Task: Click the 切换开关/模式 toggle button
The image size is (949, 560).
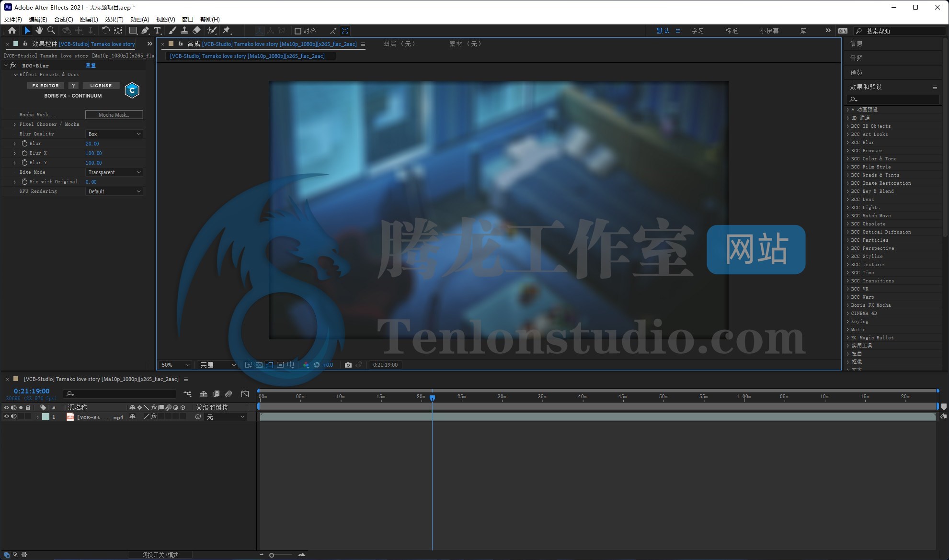Action: pyautogui.click(x=160, y=555)
